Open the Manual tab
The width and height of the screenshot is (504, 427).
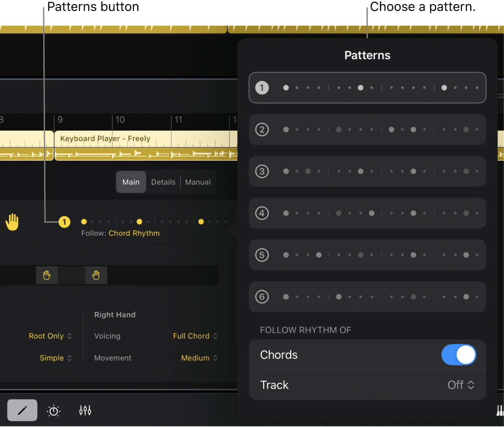coord(198,182)
